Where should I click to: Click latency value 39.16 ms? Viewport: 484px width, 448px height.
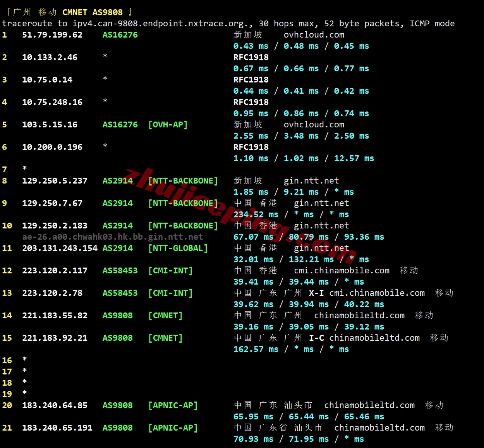point(253,327)
